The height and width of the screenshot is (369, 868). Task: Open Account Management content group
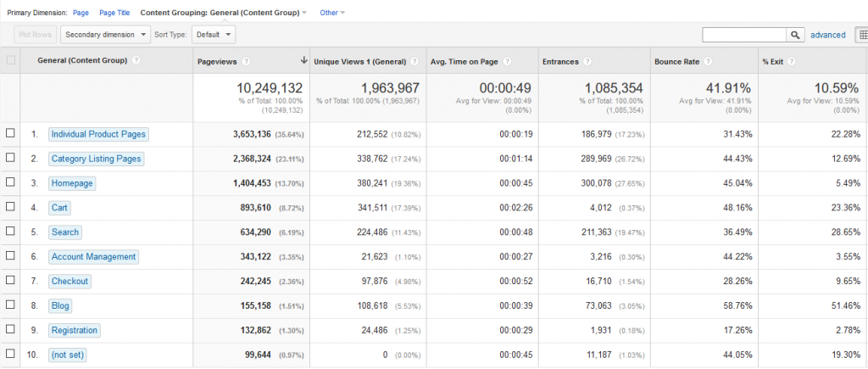tap(93, 256)
